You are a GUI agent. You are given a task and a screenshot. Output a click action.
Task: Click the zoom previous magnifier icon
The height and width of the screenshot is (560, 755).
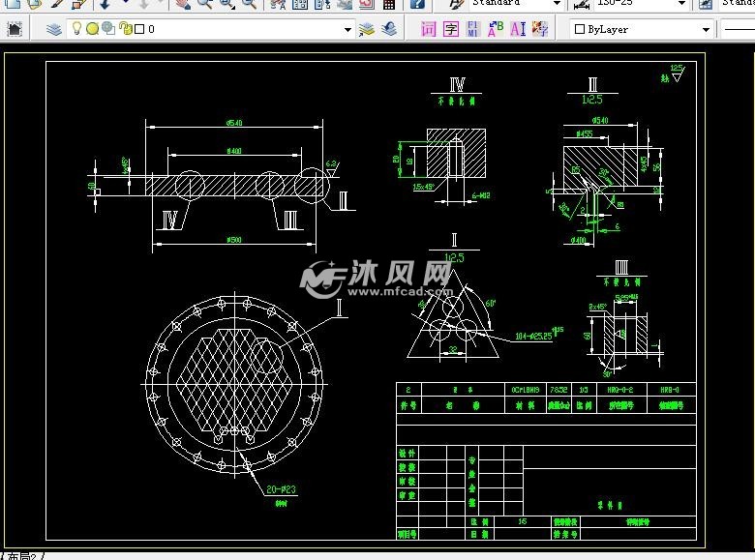tap(249, 4)
